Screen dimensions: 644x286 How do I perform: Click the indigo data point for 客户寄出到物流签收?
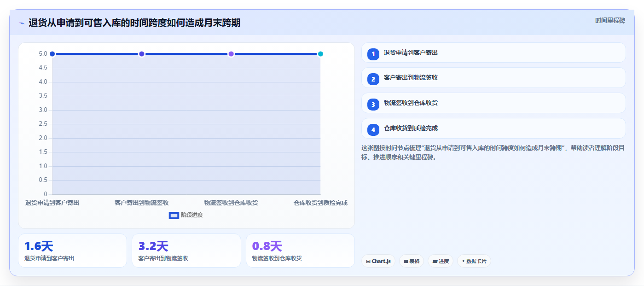pos(142,54)
